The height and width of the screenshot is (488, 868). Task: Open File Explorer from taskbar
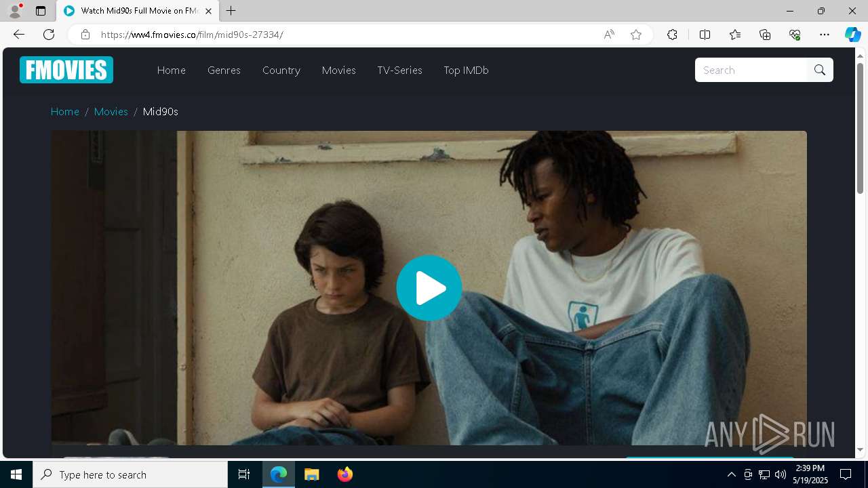(x=312, y=474)
